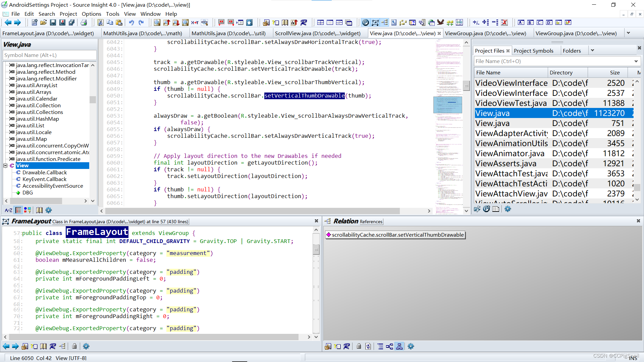This screenshot has height=362, width=644.
Task: Click the Bookmark star icon
Action: 249,22
